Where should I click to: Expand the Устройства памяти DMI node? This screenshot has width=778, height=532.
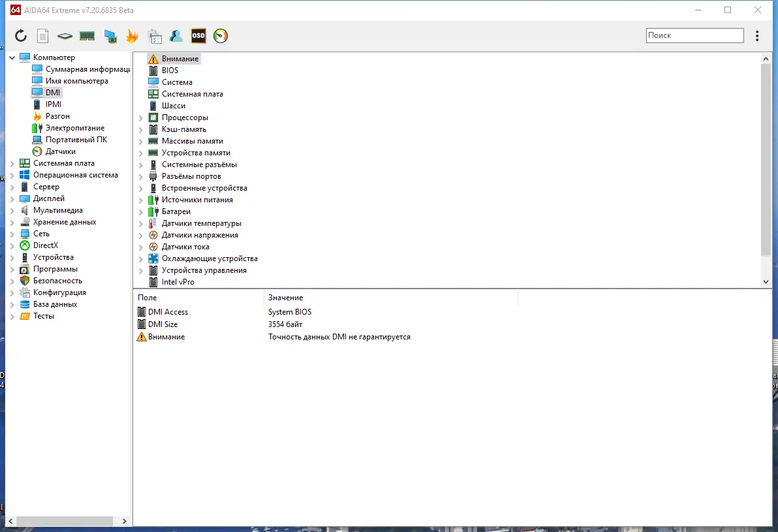141,153
